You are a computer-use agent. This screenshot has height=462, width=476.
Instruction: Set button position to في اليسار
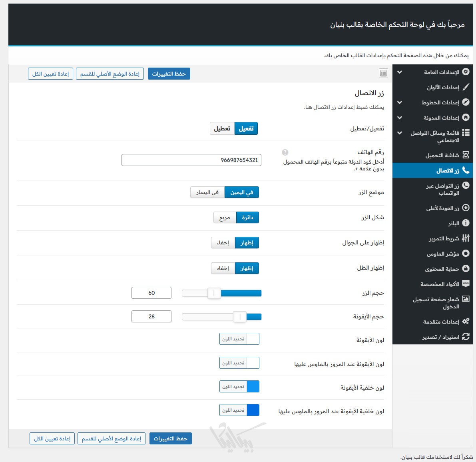(x=207, y=192)
